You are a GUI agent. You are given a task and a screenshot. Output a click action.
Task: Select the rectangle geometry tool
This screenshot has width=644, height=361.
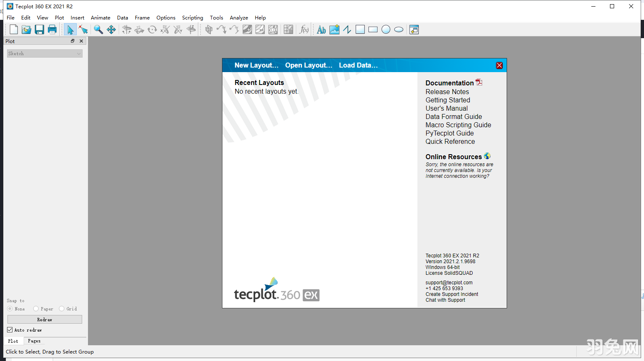coord(373,29)
